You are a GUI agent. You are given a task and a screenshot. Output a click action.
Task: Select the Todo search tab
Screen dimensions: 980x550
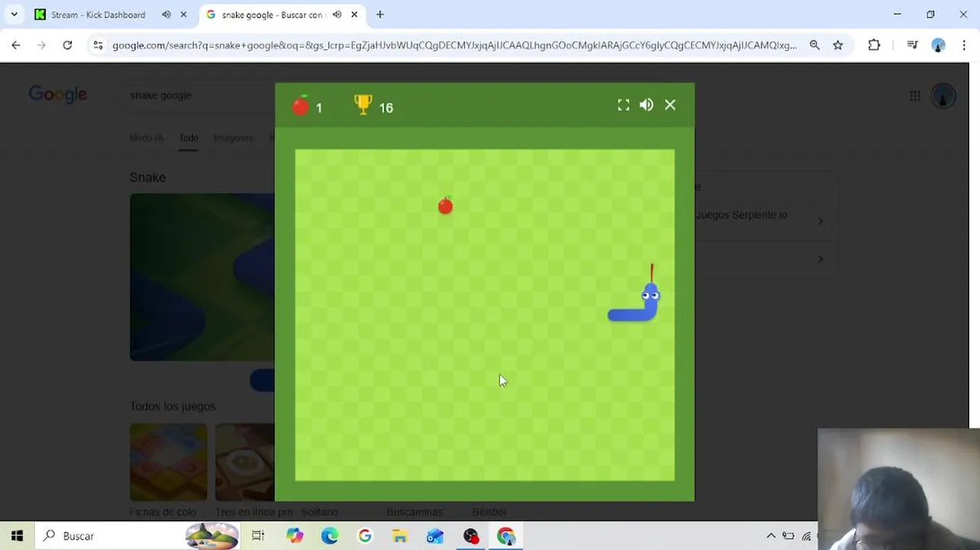(x=189, y=138)
